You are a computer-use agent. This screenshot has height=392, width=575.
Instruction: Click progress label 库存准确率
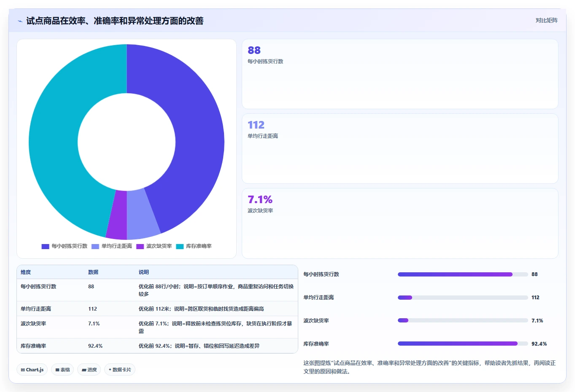tap(316, 344)
